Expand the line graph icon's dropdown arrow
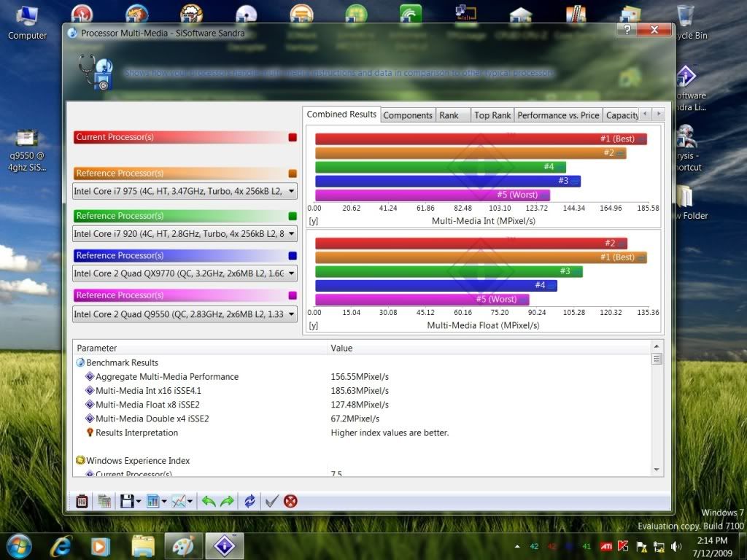Image resolution: width=747 pixels, height=560 pixels. 190,501
